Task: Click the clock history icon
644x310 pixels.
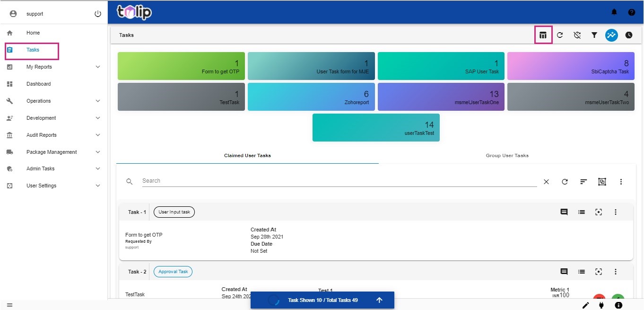Action: point(629,35)
